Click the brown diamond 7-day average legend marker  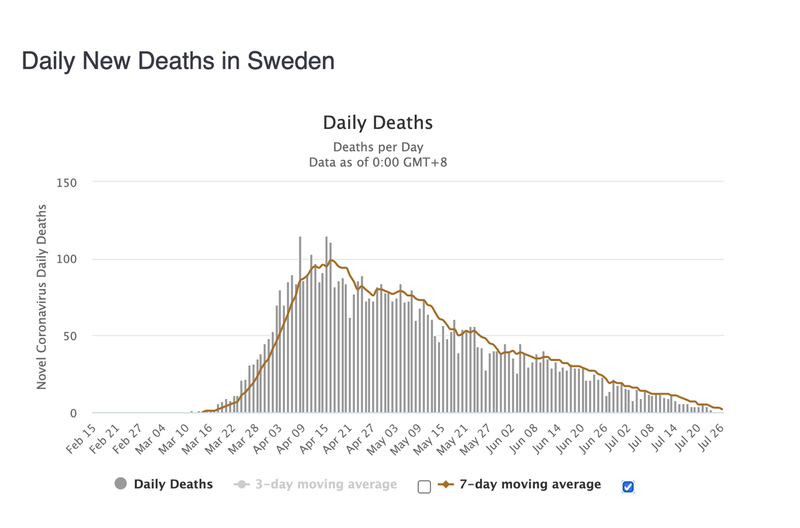tap(445, 484)
